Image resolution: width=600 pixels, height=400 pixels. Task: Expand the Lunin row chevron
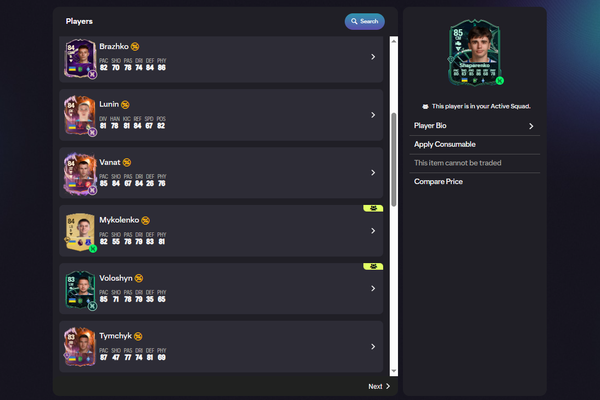point(372,115)
